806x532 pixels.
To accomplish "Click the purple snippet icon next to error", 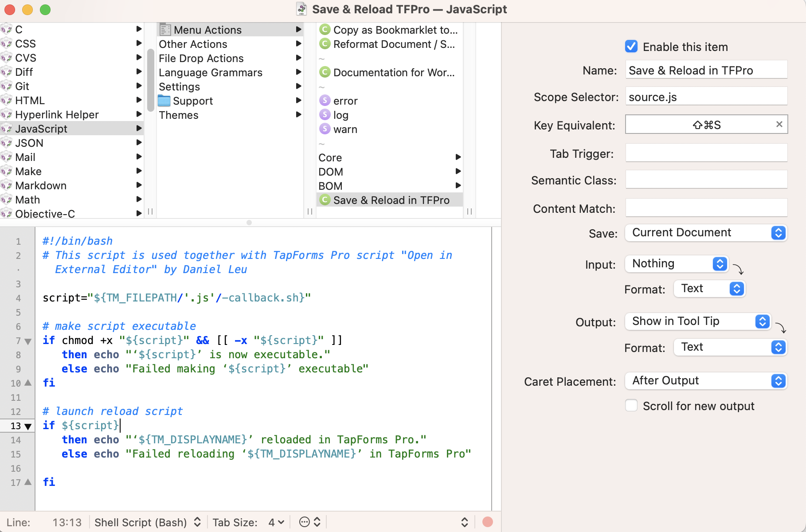I will click(325, 101).
